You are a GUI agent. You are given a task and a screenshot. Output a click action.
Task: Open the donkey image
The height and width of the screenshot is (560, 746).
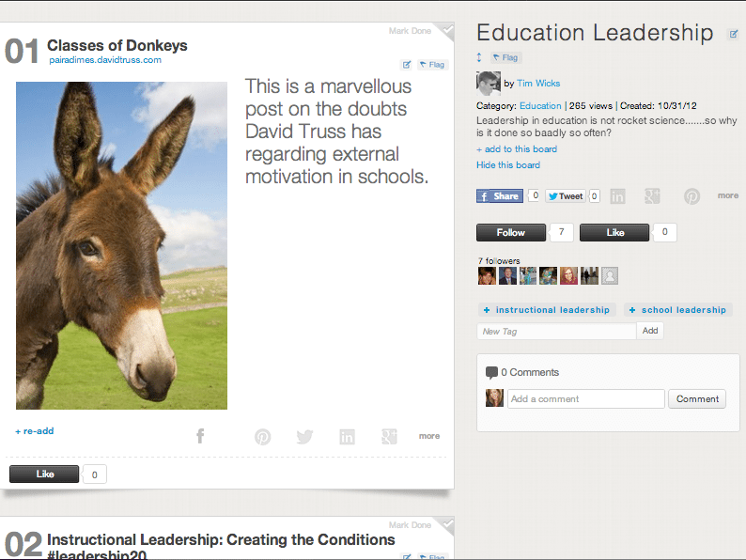point(122,245)
